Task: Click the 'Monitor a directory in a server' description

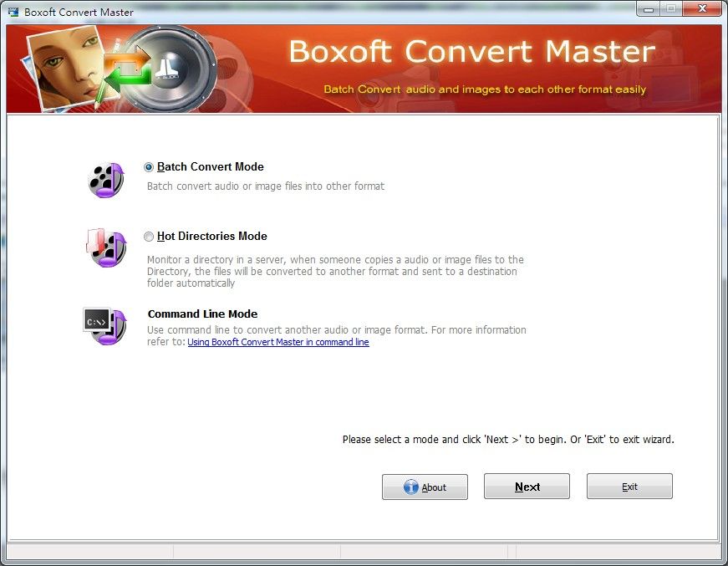Action: tap(336, 271)
